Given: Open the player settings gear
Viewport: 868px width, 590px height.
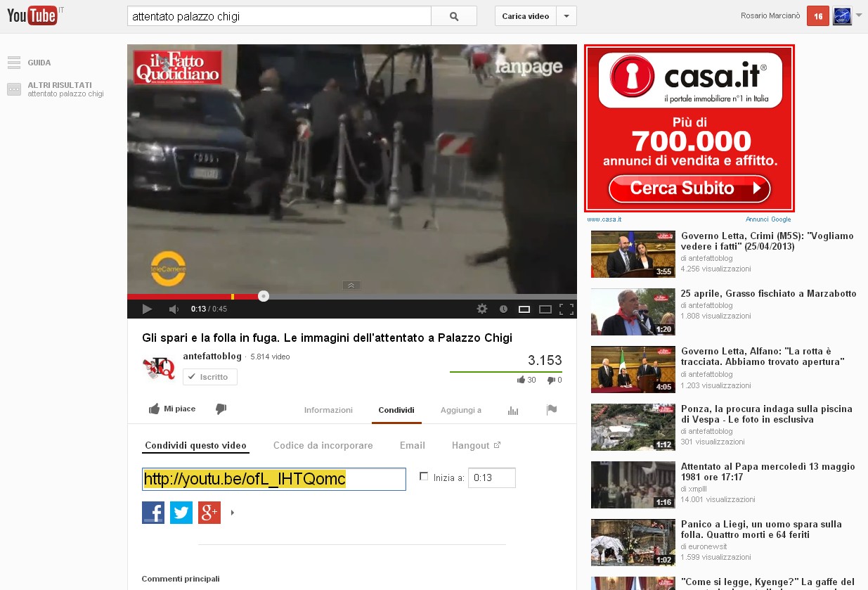Looking at the screenshot, I should [481, 309].
